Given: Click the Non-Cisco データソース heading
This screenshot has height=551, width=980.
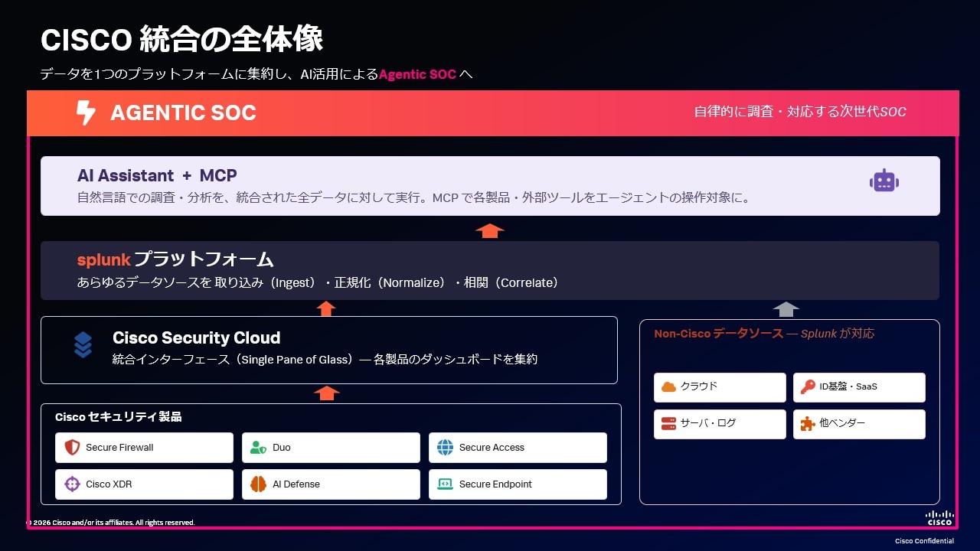Looking at the screenshot, I should pos(719,334).
